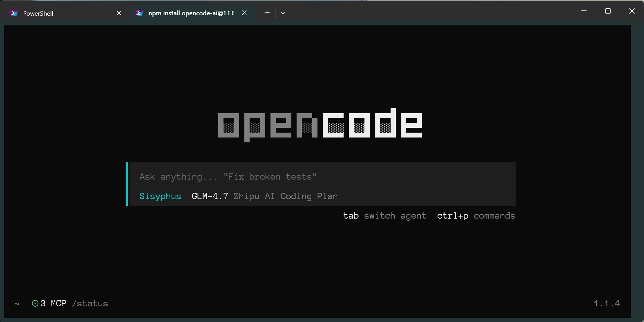Click the opencode ASCII logo
Viewport: 644px width, 322px height.
click(x=320, y=124)
